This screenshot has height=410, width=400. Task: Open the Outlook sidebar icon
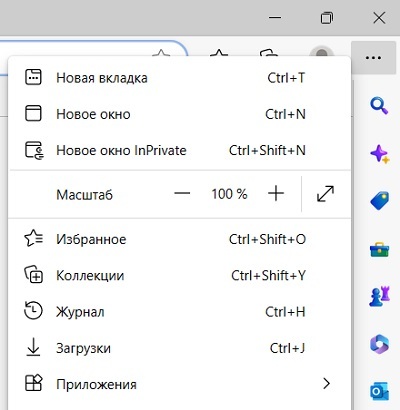[x=379, y=391]
